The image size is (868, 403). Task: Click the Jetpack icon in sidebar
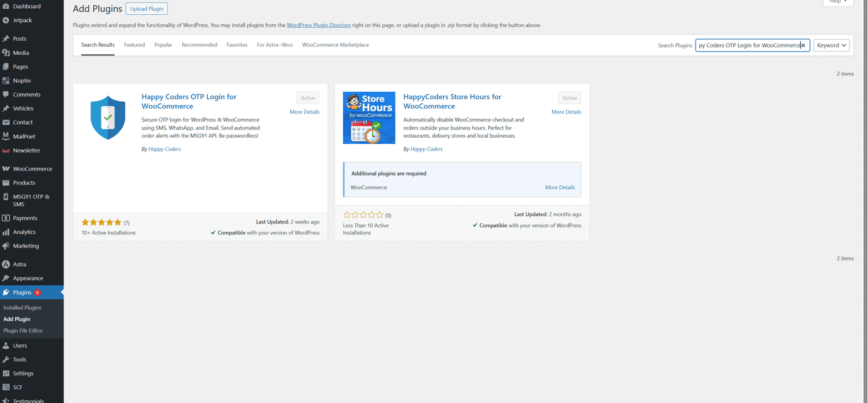click(x=6, y=21)
